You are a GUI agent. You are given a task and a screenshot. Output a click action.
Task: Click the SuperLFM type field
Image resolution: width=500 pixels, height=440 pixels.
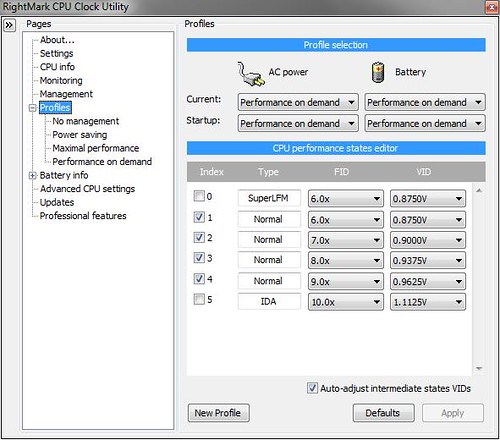point(269,198)
